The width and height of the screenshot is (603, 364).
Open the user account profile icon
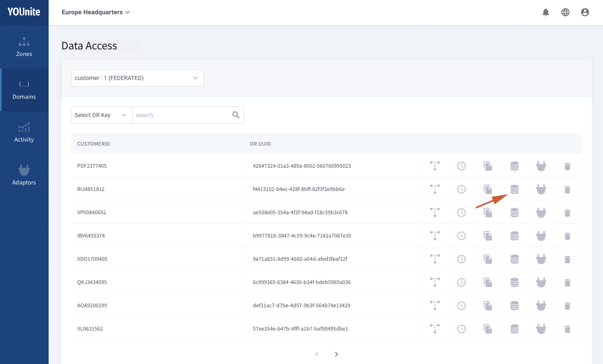(585, 12)
